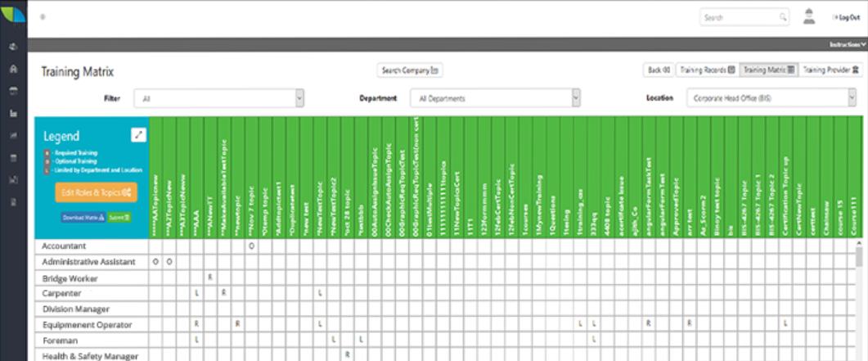This screenshot has width=868, height=361.
Task: Click the Accountant O cell under Nov 7 topic
Action: (x=251, y=246)
